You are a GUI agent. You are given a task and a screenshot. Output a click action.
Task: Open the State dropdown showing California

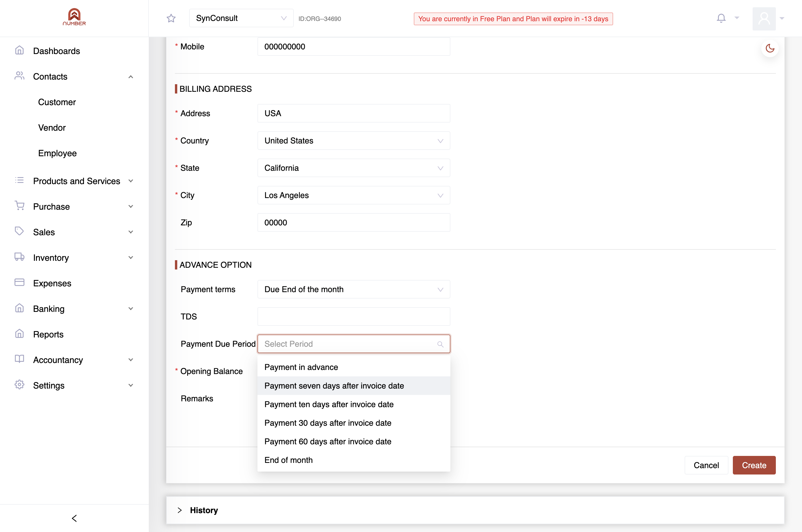[354, 168]
